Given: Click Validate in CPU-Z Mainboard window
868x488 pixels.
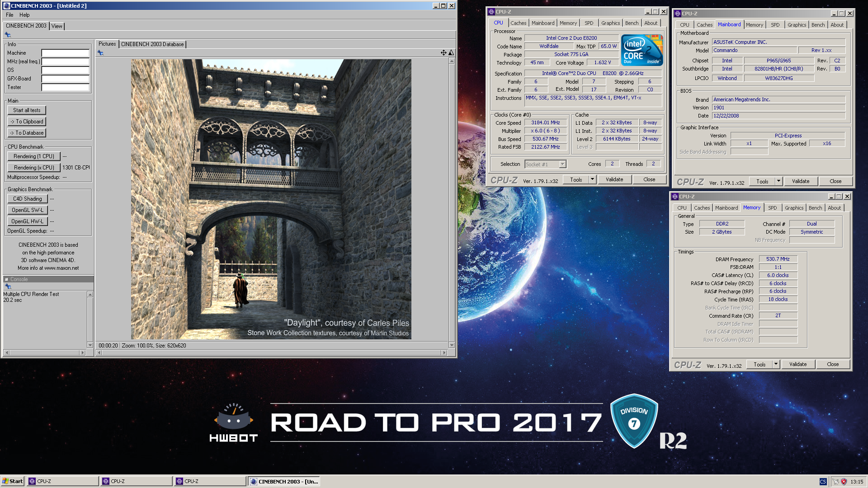Looking at the screenshot, I should [801, 181].
